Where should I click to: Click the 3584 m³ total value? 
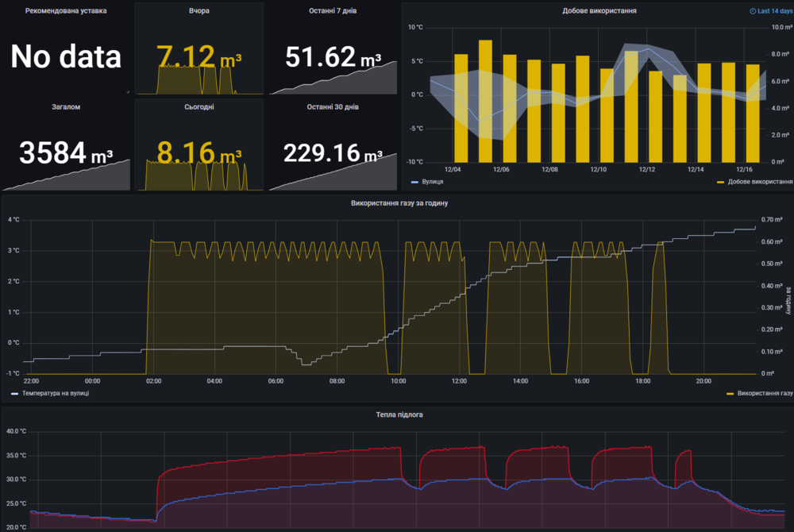66,153
